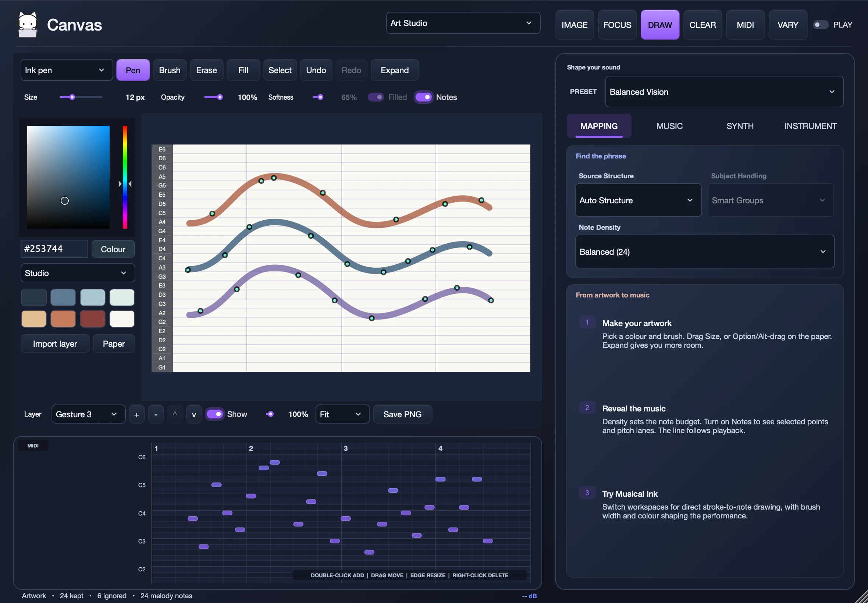This screenshot has width=868, height=603.
Task: Expand the Balanced Vision preset dropdown
Action: tap(724, 92)
